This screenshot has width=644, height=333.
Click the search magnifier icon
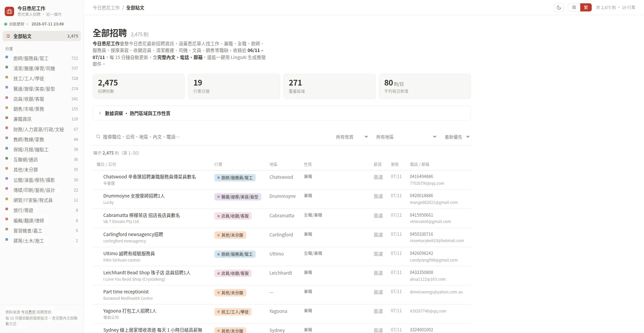pos(98,137)
